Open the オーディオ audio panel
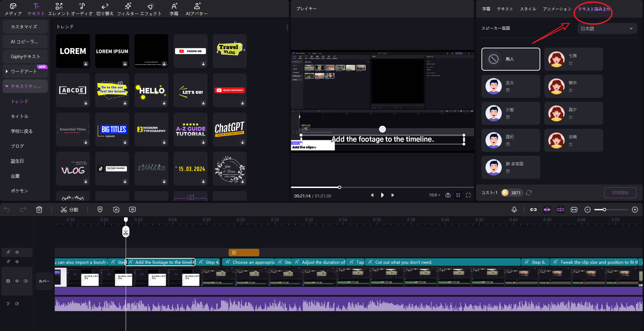This screenshot has height=331, width=644. coord(82,9)
